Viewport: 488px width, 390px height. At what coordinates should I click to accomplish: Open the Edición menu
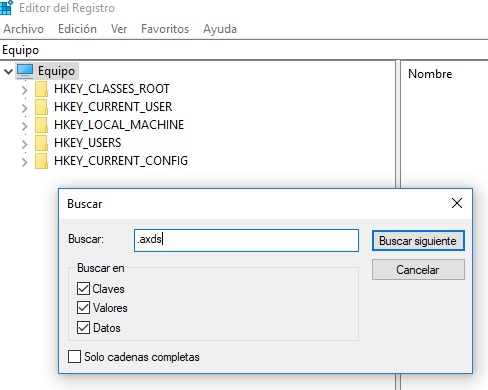77,29
